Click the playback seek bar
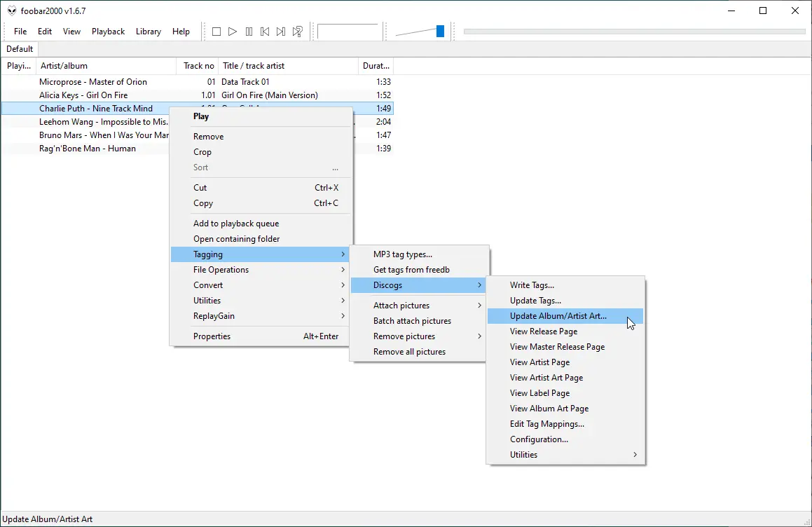 tap(634, 32)
